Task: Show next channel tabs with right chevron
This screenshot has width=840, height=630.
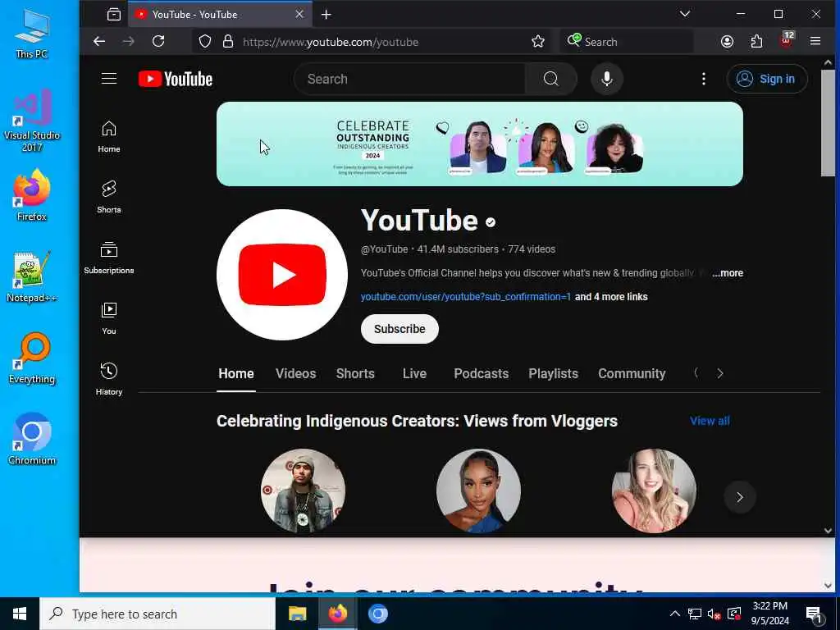Action: (x=720, y=373)
